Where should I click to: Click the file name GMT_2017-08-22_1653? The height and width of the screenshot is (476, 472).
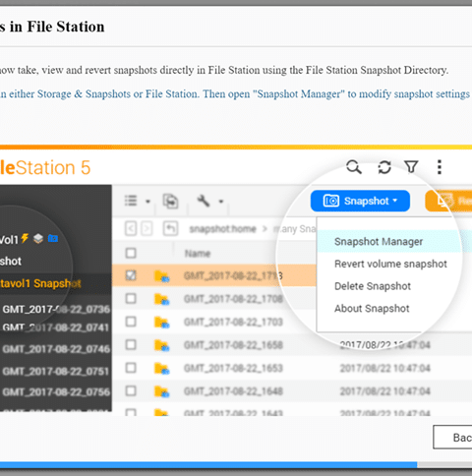point(233,368)
